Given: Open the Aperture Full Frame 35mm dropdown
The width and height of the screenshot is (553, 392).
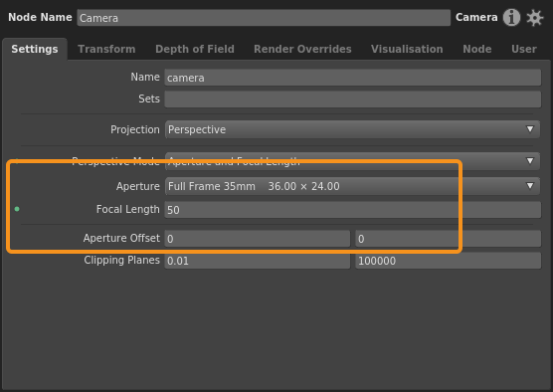Looking at the screenshot, I should pos(352,186).
